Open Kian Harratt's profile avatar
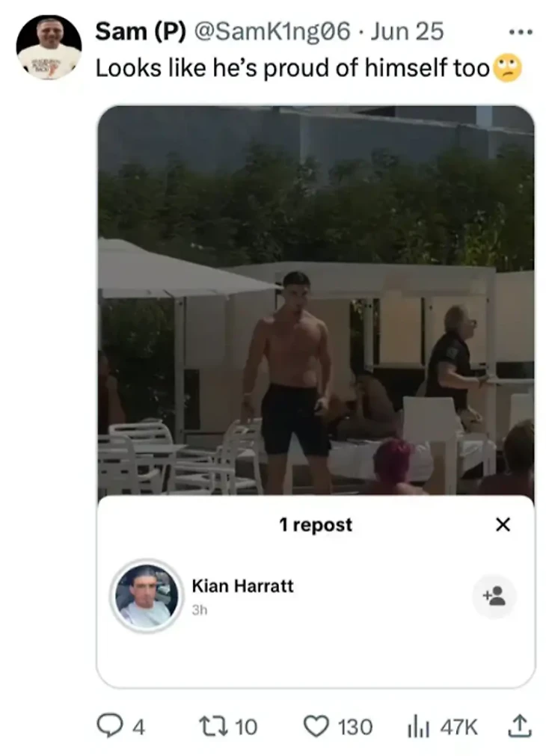546x756 pixels. [x=147, y=596]
